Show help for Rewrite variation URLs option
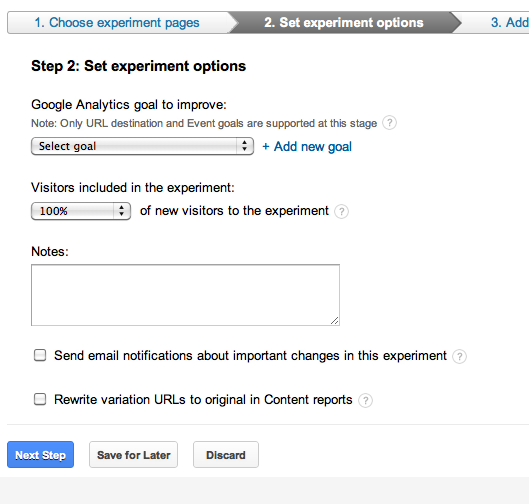 [365, 400]
